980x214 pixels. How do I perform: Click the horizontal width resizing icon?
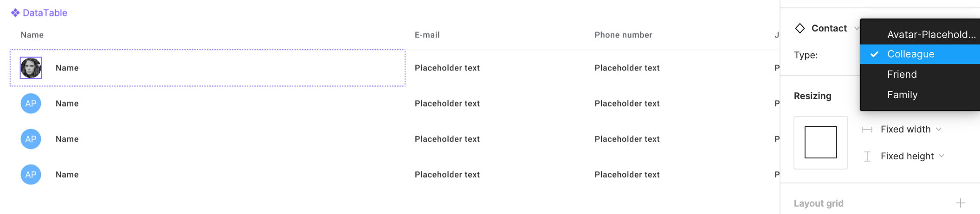pos(867,130)
